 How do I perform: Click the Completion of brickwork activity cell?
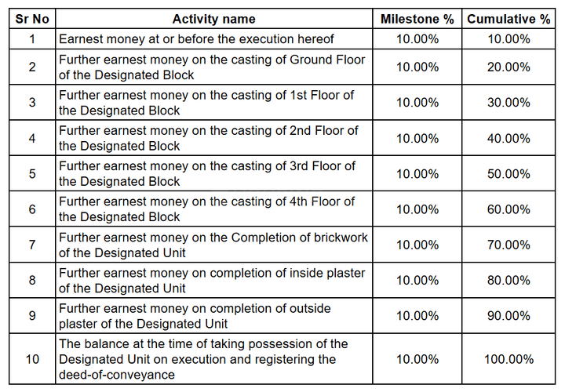point(213,245)
